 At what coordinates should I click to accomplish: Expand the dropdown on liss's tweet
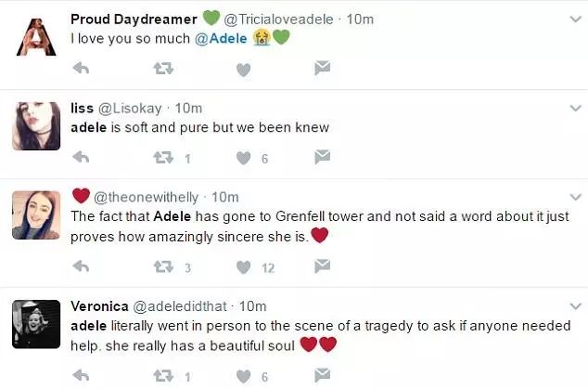point(575,109)
